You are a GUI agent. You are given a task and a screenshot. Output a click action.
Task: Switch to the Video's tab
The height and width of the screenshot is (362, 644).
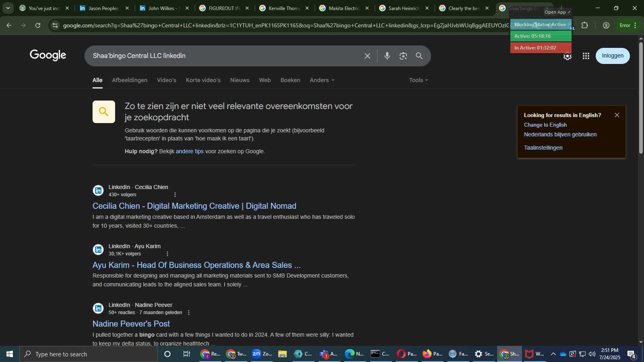pyautogui.click(x=167, y=80)
